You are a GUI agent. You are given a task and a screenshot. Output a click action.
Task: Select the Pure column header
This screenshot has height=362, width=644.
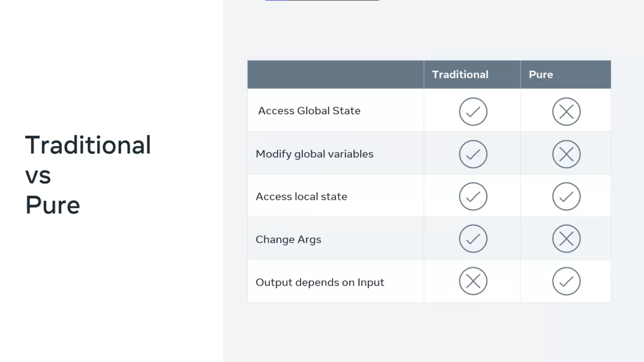click(x=541, y=74)
